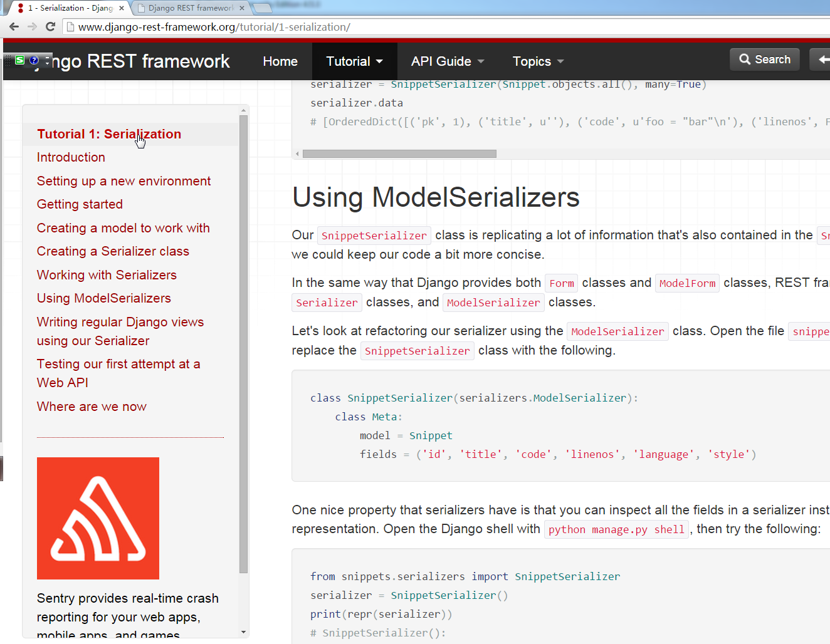This screenshot has height=644, width=830.
Task: Jump to 'Working with Serializers'
Action: (107, 275)
